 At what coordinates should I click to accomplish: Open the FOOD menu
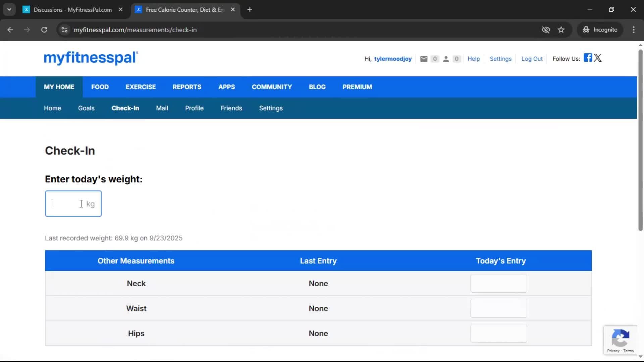pyautogui.click(x=100, y=87)
